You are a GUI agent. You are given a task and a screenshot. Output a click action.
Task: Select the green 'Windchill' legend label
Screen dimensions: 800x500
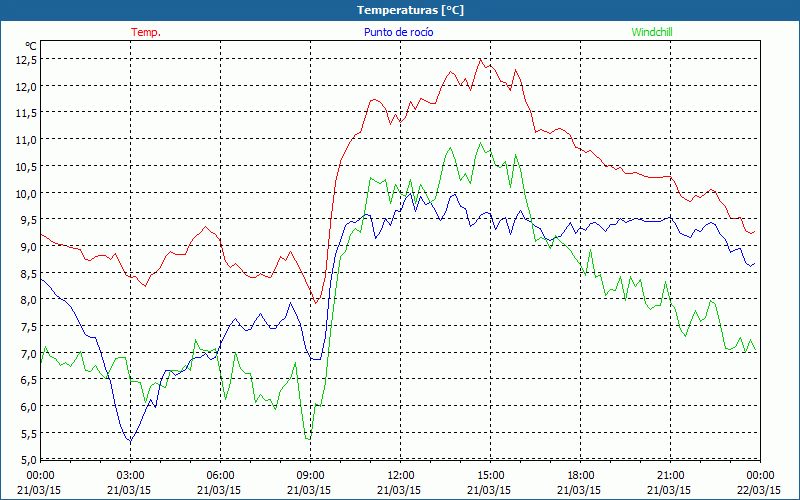point(652,32)
